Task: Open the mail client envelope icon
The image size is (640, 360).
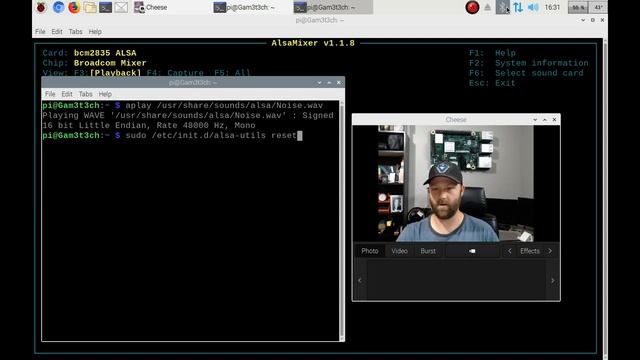Action: tap(121, 7)
